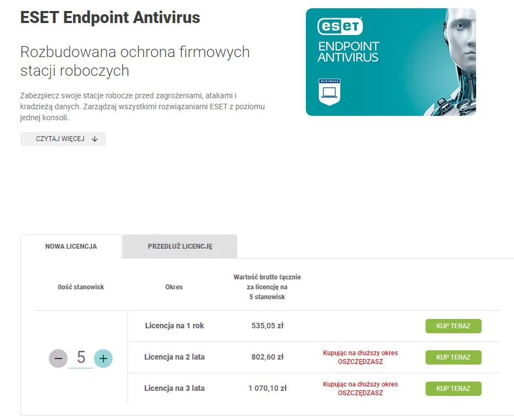This screenshot has height=420, width=514.
Task: Click the plus icon to increase seats
Action: pyautogui.click(x=103, y=358)
